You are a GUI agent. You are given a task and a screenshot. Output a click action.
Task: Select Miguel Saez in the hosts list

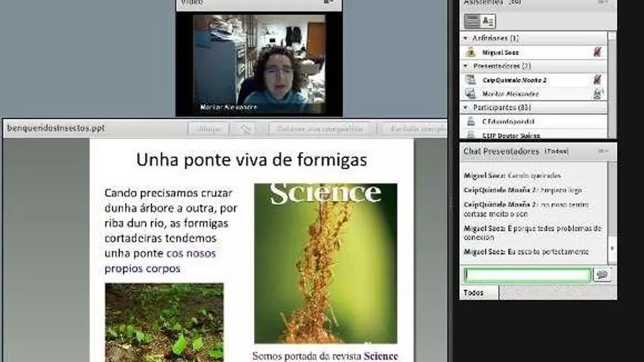click(501, 52)
